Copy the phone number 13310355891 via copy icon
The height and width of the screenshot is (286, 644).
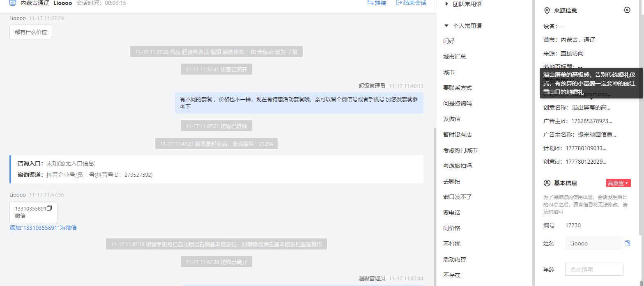[x=49, y=208]
